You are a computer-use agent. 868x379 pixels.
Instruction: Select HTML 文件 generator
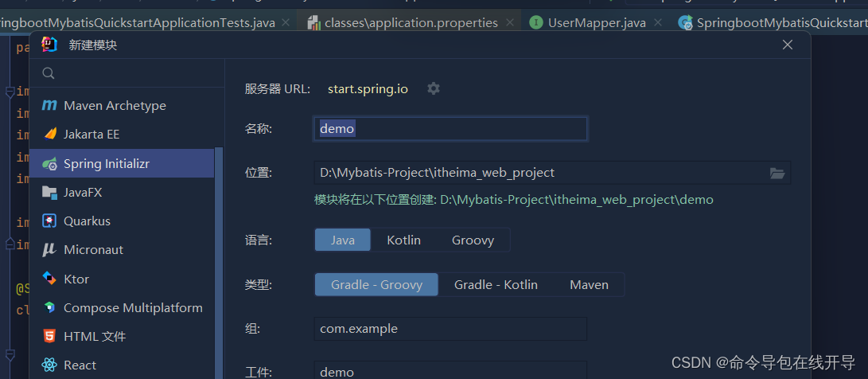coord(122,336)
